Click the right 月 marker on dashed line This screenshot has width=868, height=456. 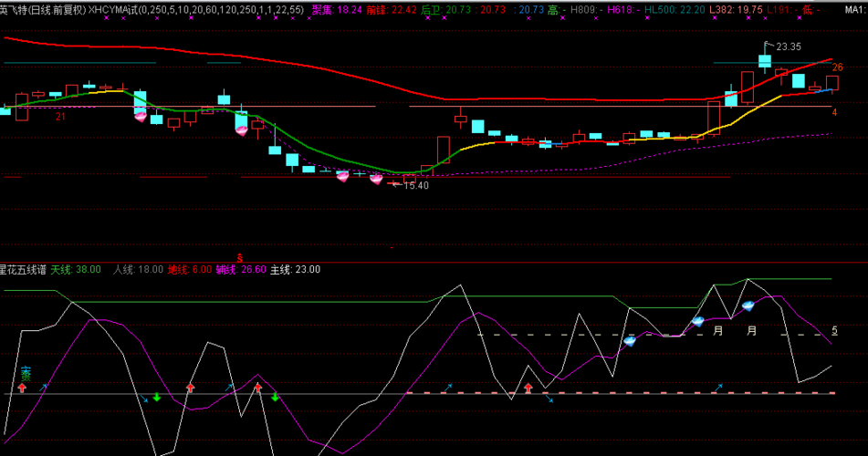click(x=751, y=331)
